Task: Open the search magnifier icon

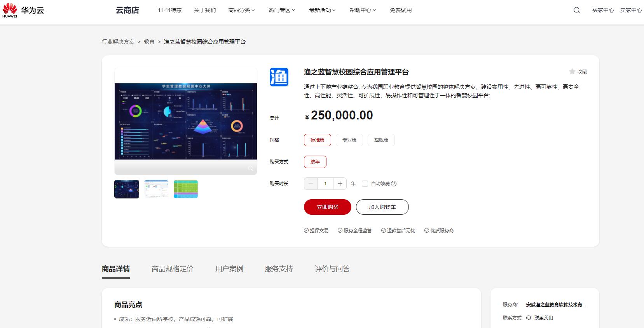Action: click(x=576, y=10)
